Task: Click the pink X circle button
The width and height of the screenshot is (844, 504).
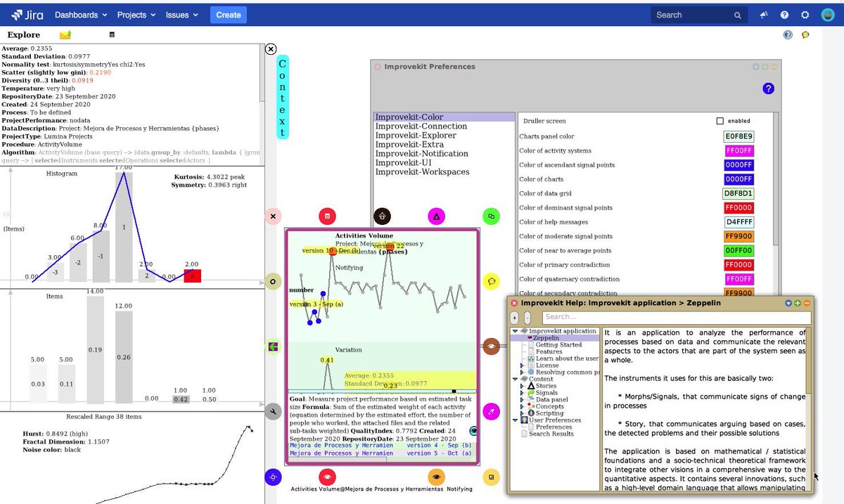Action: tap(273, 216)
